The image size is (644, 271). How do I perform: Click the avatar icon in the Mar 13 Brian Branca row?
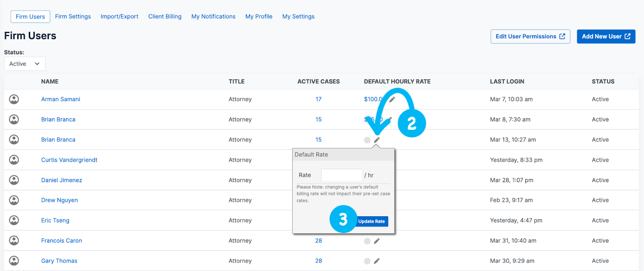(14, 139)
